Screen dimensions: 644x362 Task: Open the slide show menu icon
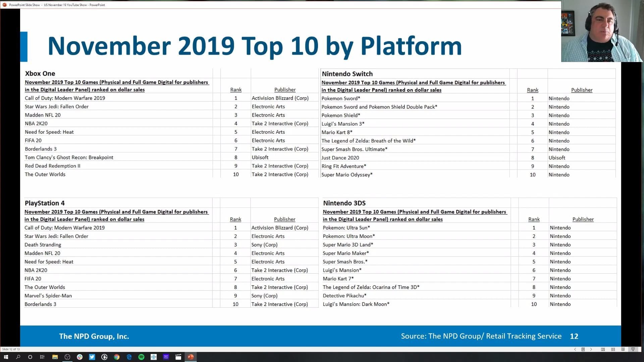pyautogui.click(x=583, y=349)
